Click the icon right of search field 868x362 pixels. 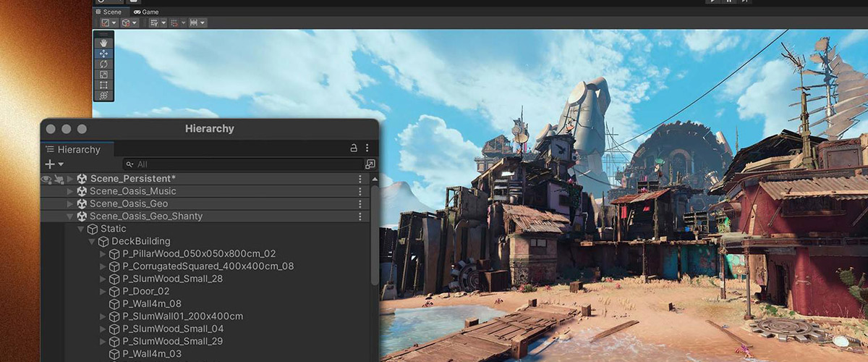370,164
